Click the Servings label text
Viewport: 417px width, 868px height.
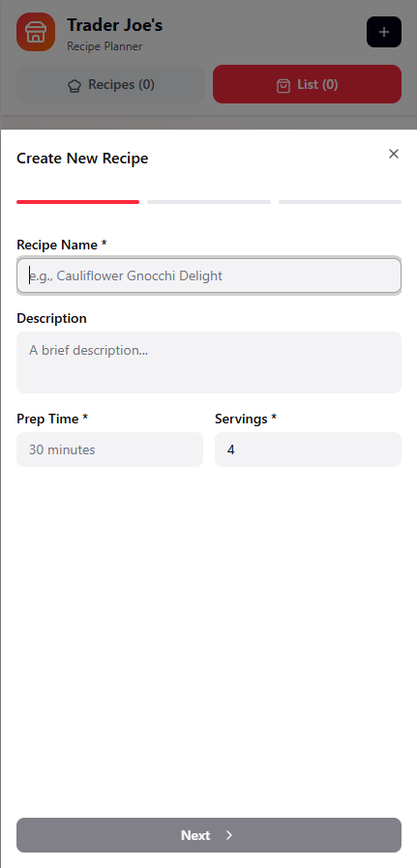[x=246, y=420]
